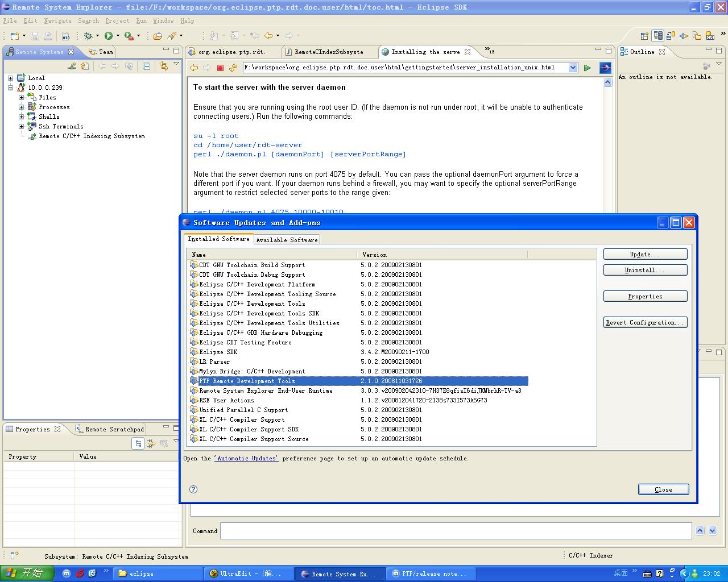Click the green Go arrow
This screenshot has width=728, height=582.
pyautogui.click(x=588, y=68)
